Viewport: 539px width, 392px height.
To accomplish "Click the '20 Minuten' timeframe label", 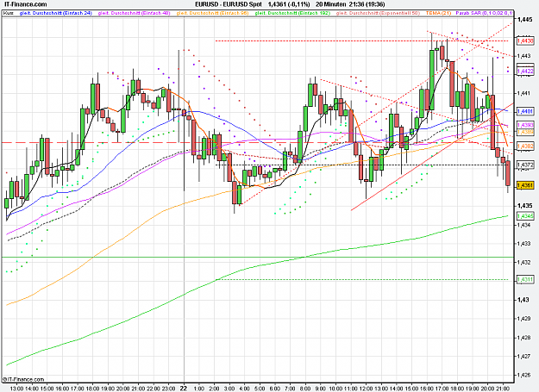I will click(x=330, y=4).
